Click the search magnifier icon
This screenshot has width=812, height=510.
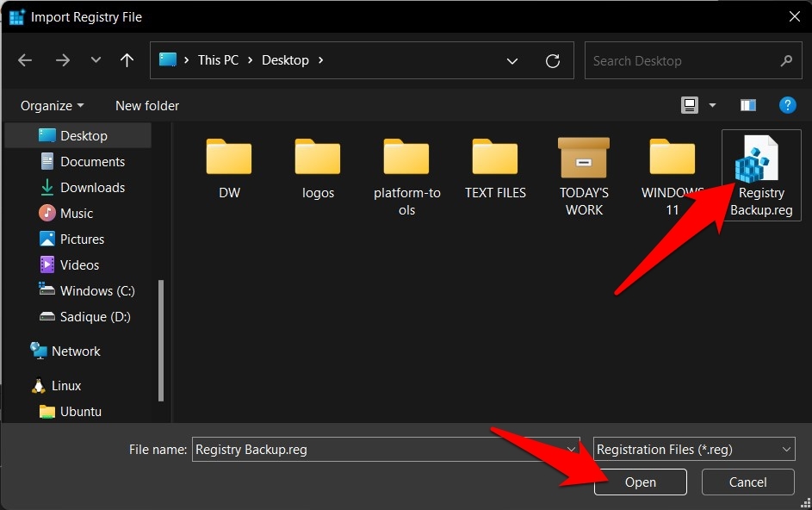pos(786,60)
